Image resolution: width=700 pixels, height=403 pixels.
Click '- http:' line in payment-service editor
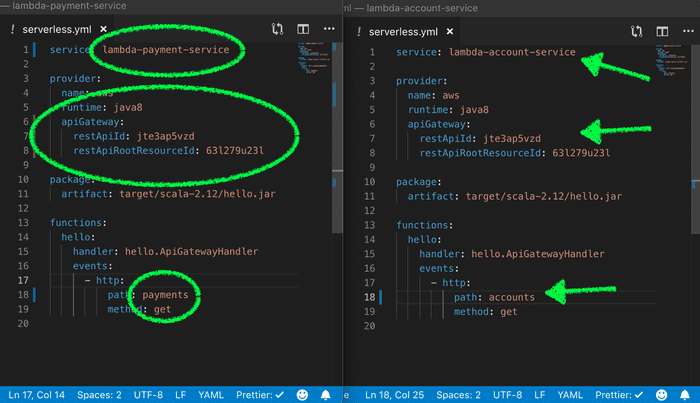tap(104, 280)
